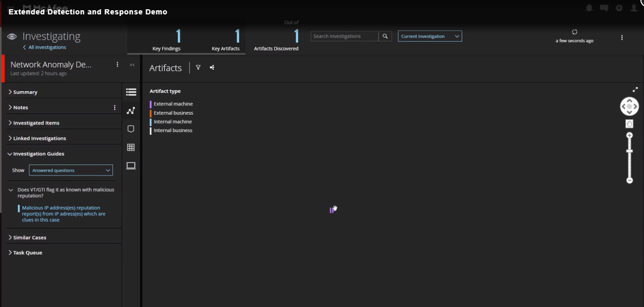This screenshot has width=644, height=307.
Task: Collapse the VT/GTI malicious reputation question
Action: pyautogui.click(x=11, y=190)
